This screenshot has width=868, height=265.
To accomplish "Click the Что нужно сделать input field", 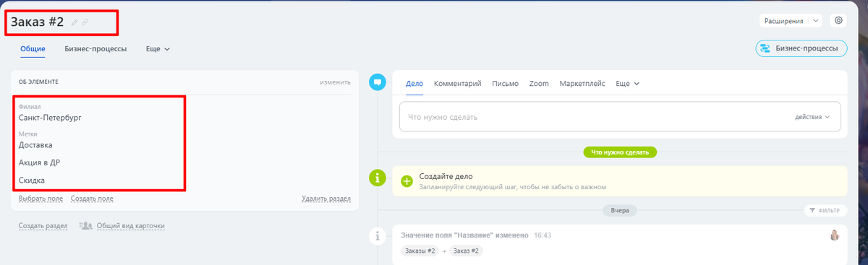I will tap(620, 116).
